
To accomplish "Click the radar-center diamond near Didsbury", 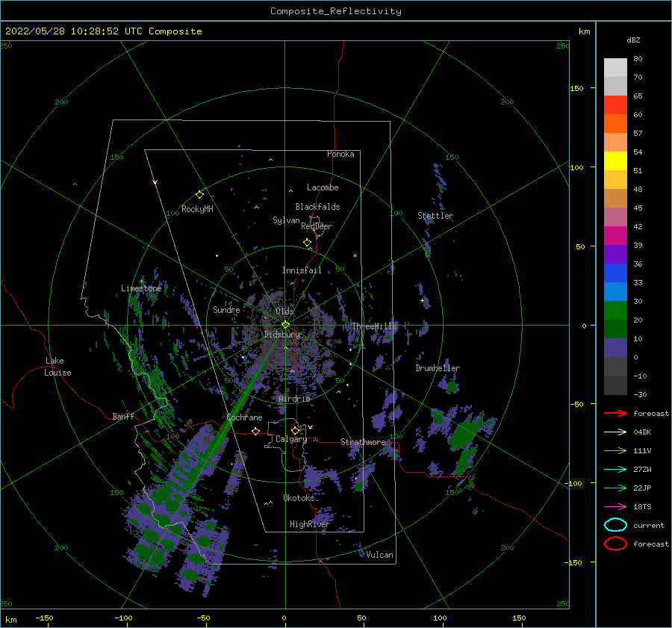I will [x=285, y=325].
